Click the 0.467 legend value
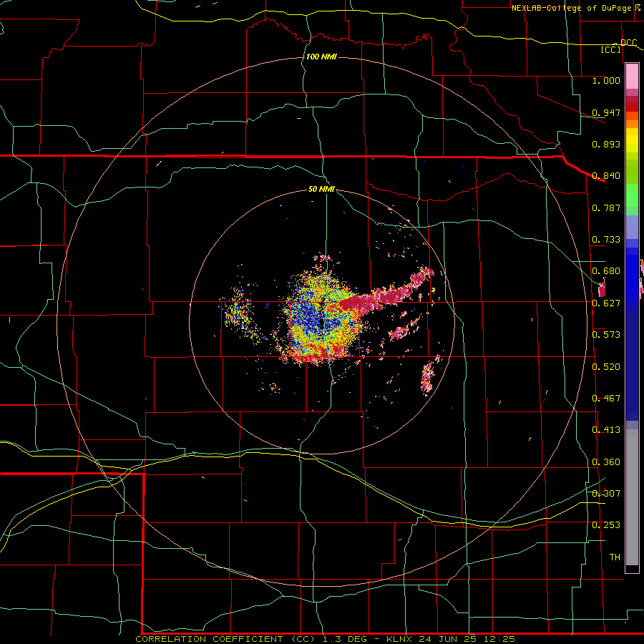 [606, 399]
